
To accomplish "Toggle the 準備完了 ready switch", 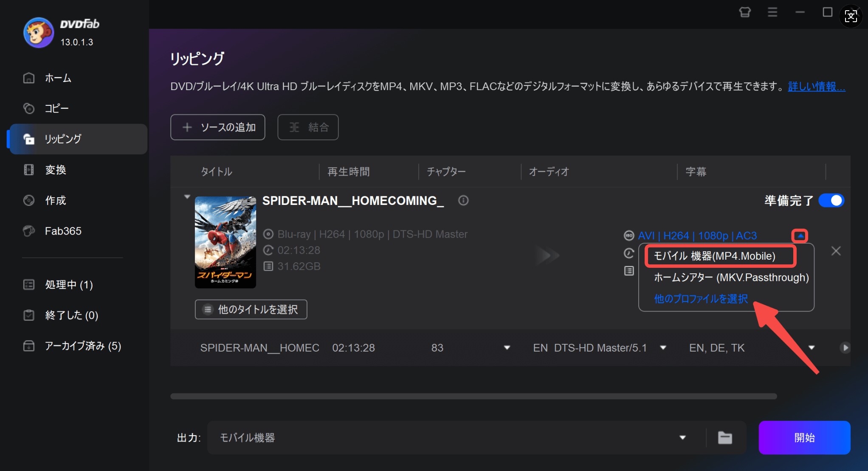I will [831, 201].
